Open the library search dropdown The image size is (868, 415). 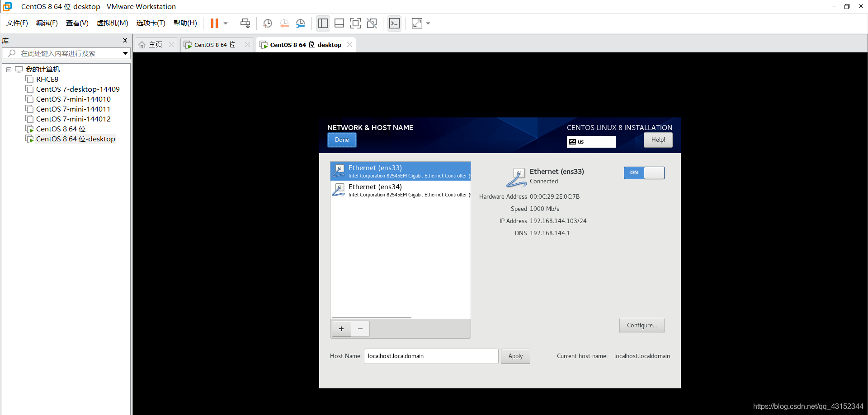[125, 53]
